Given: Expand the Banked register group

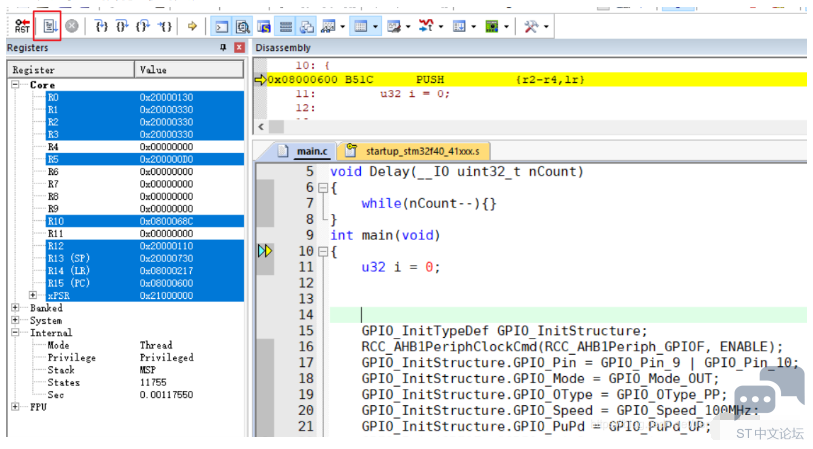Looking at the screenshot, I should point(16,307).
